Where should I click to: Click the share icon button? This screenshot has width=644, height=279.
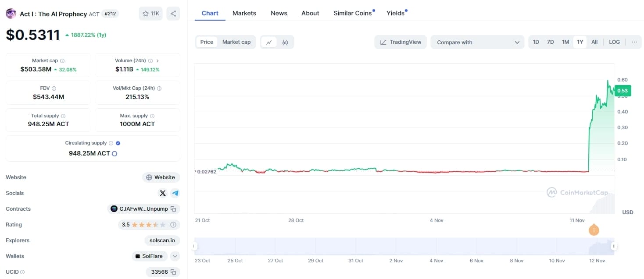click(x=173, y=14)
